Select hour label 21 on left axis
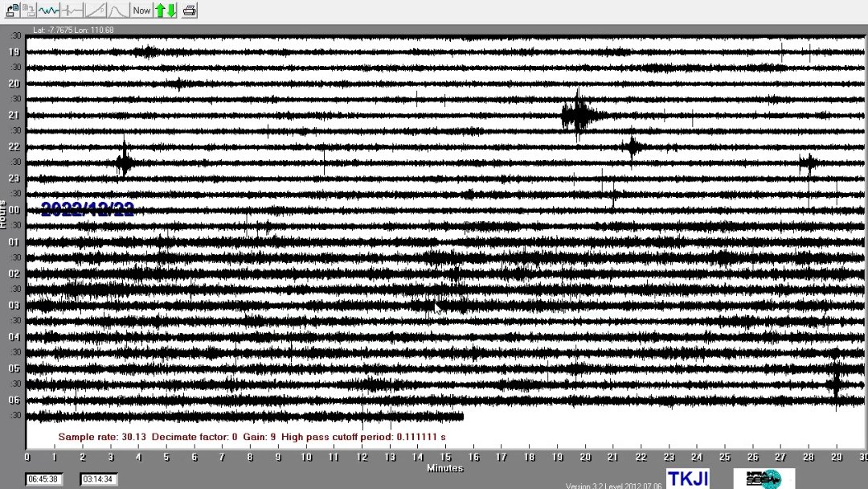Viewport: 868px width, 489px height. [14, 115]
